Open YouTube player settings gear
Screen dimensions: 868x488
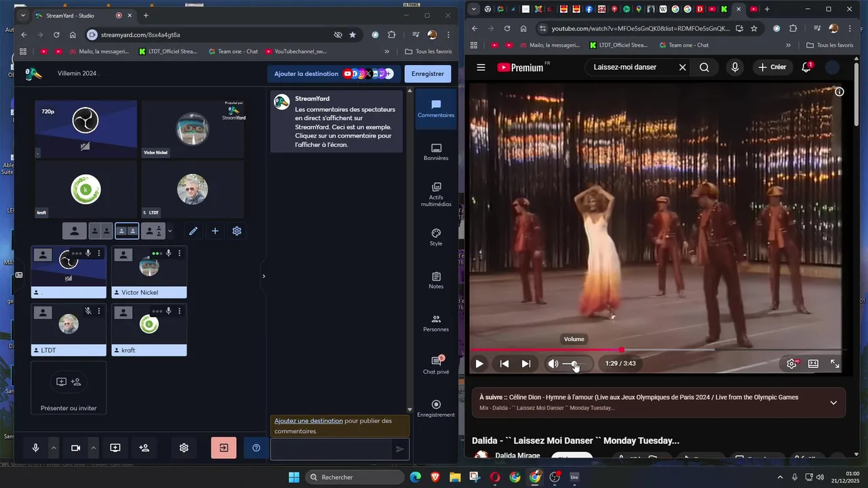click(791, 363)
